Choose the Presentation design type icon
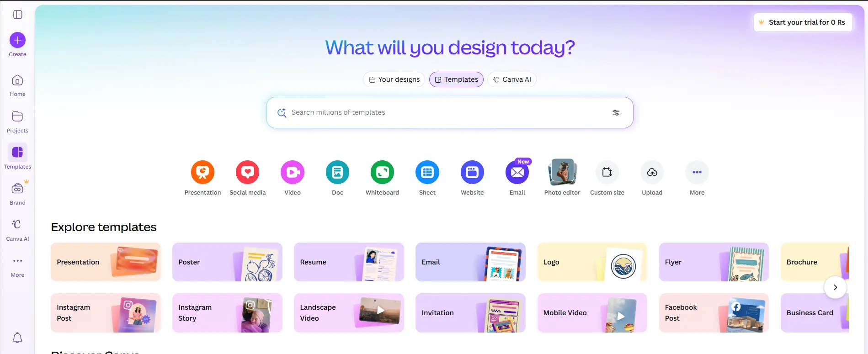 click(x=202, y=172)
